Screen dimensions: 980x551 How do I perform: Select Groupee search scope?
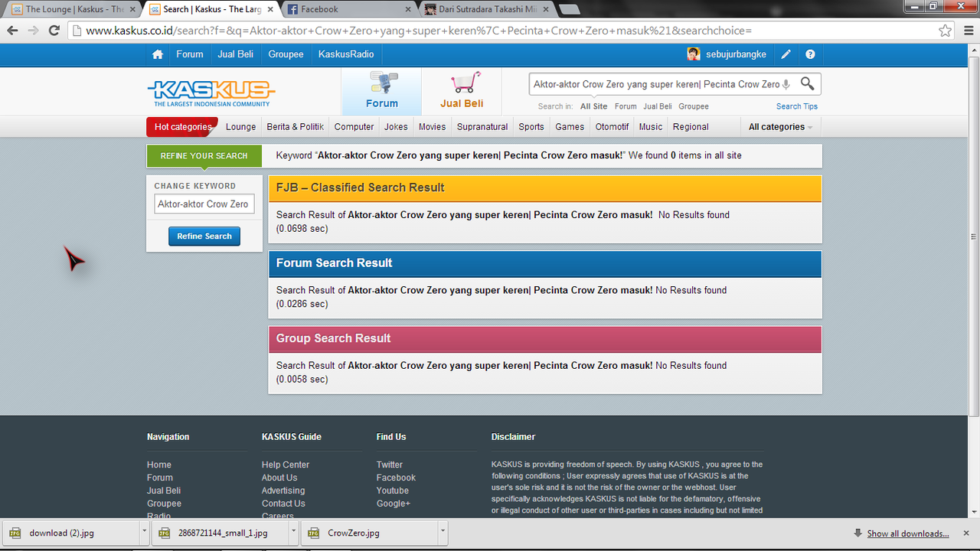pos(694,106)
